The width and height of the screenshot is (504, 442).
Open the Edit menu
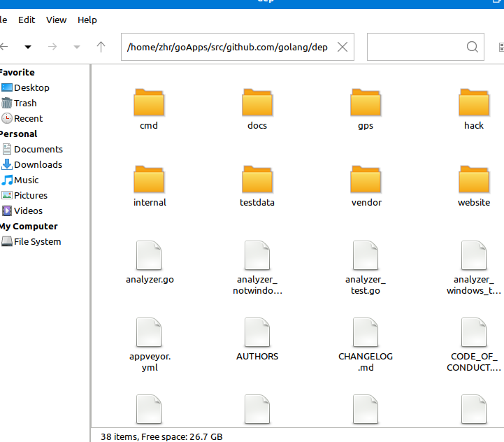(27, 20)
